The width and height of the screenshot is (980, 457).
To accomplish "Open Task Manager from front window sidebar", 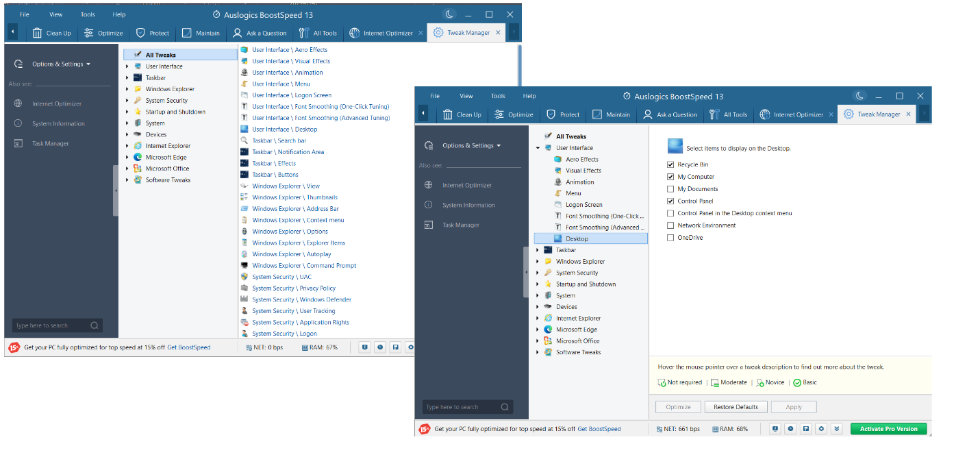I will pyautogui.click(x=461, y=225).
